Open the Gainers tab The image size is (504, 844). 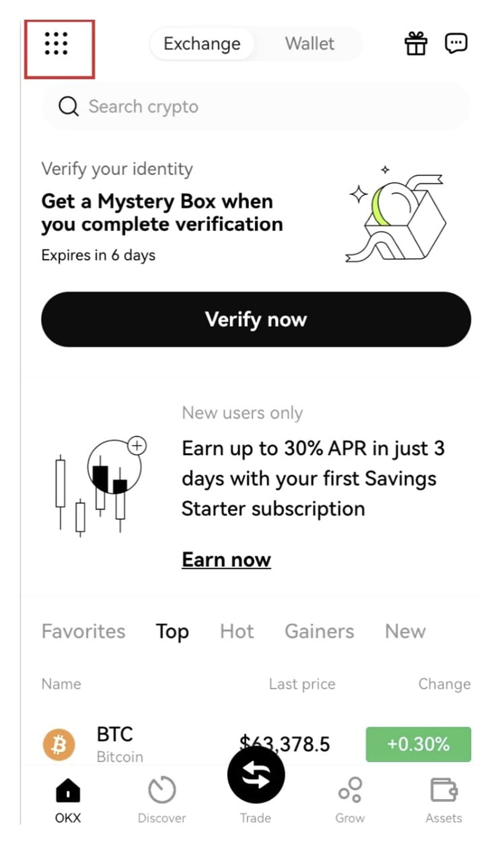coord(319,631)
